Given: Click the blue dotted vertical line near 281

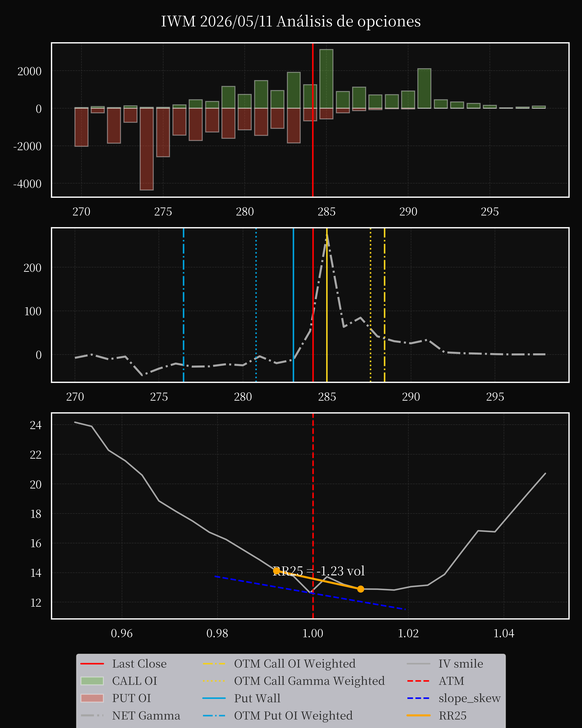Looking at the screenshot, I should pyautogui.click(x=256, y=305).
